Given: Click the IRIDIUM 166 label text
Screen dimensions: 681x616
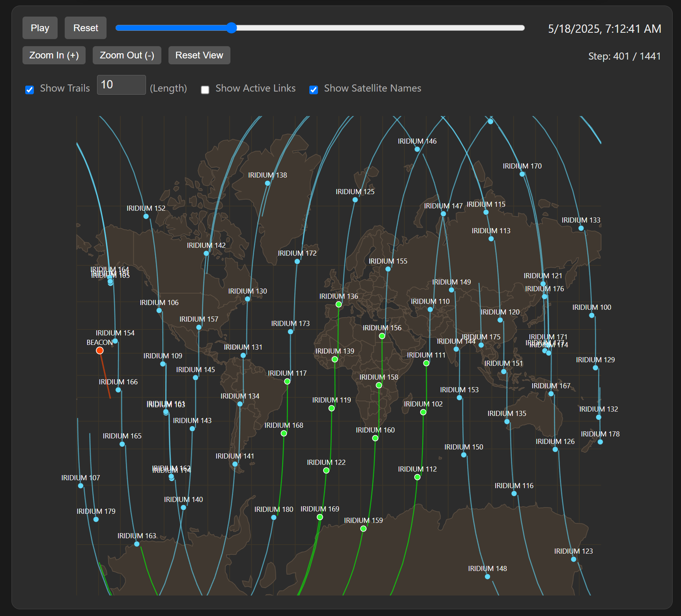Looking at the screenshot, I should coord(118,382).
